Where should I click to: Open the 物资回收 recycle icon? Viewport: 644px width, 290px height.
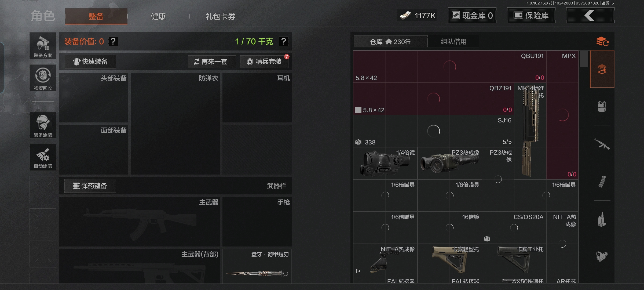pyautogui.click(x=43, y=78)
